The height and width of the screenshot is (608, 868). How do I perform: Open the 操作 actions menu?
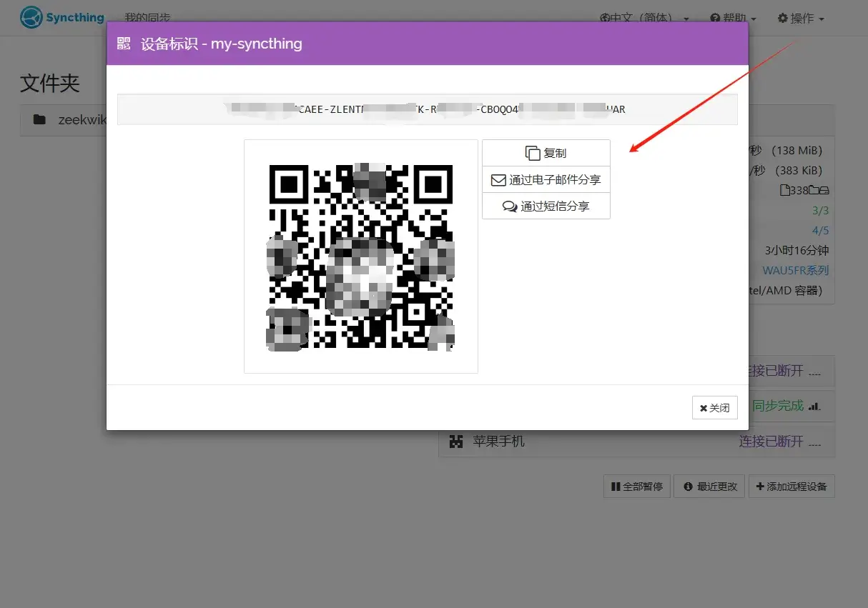click(802, 19)
